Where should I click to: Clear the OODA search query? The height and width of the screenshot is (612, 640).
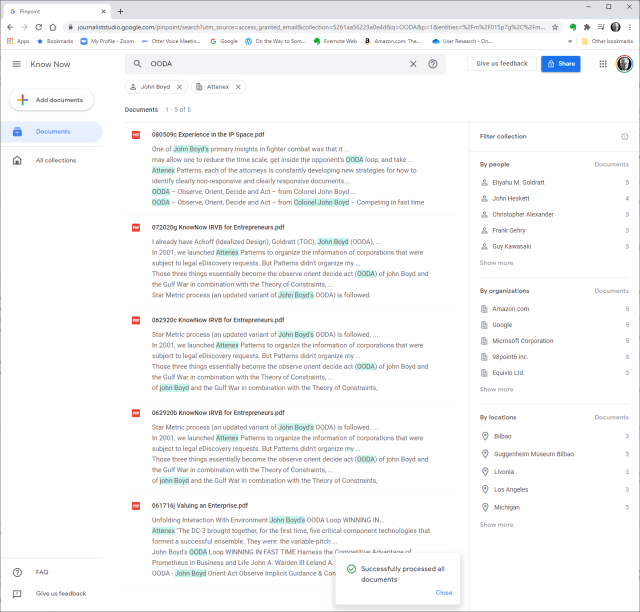click(413, 64)
